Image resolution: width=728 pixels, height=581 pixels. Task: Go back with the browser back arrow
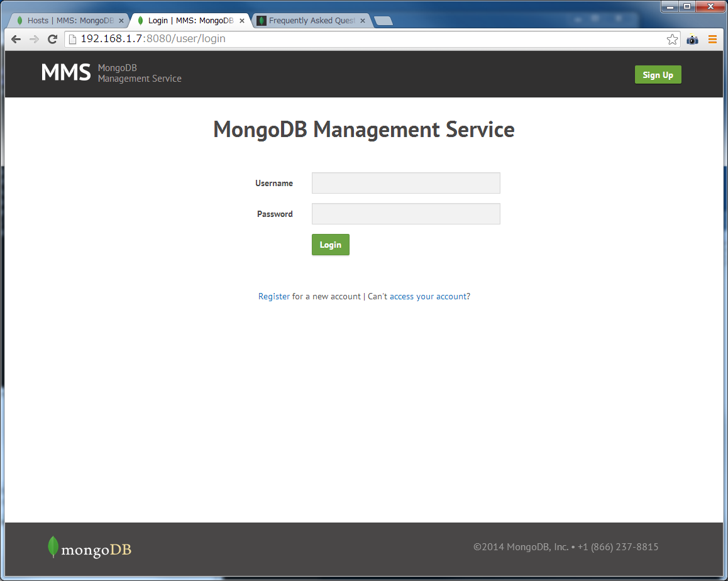click(16, 39)
